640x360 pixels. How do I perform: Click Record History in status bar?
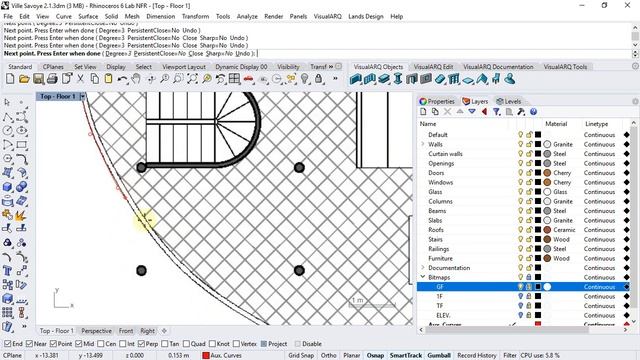(476, 356)
